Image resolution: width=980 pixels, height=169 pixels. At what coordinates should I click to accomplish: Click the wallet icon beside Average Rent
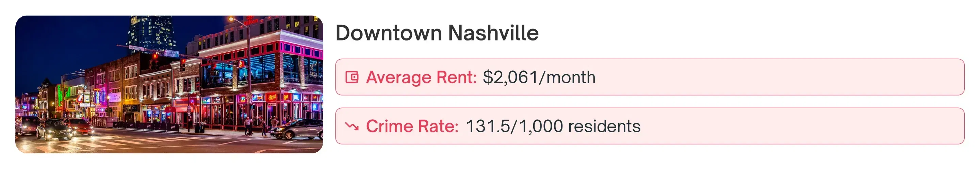(x=352, y=78)
